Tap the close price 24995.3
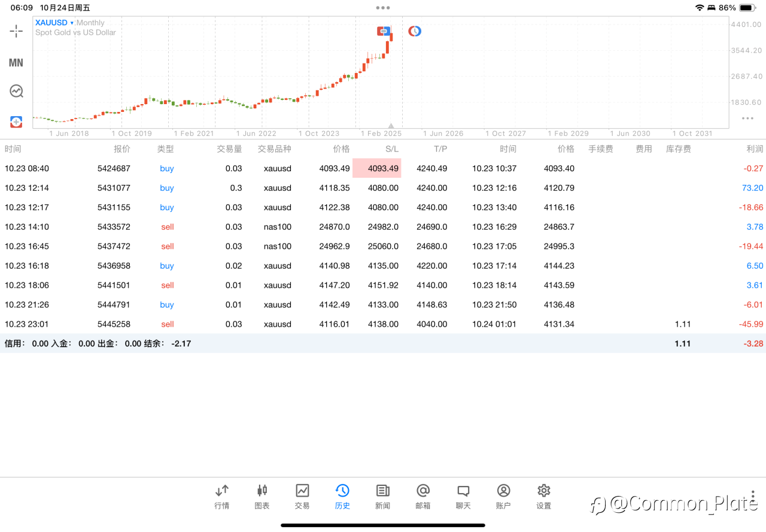Image resolution: width=766 pixels, height=532 pixels. 559,247
